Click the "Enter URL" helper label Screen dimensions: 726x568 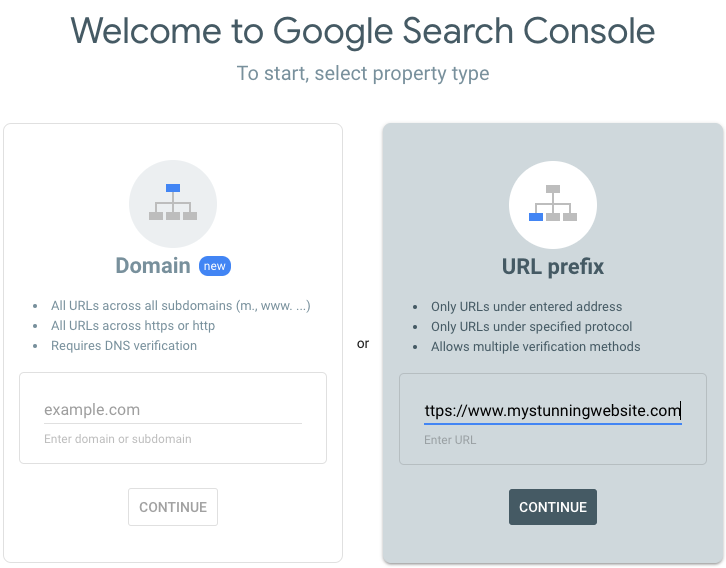point(450,440)
